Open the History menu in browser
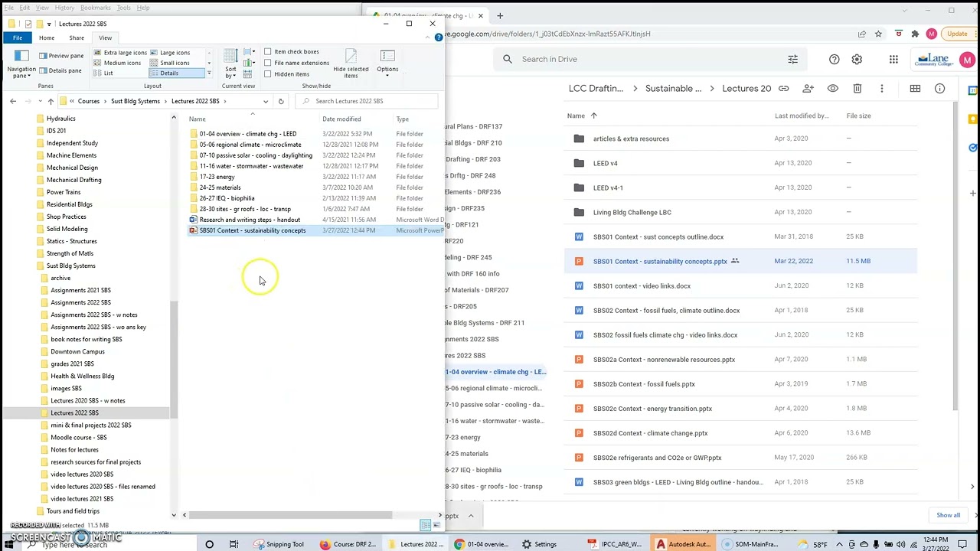Viewport: 980px width, 551px height. pos(64,8)
